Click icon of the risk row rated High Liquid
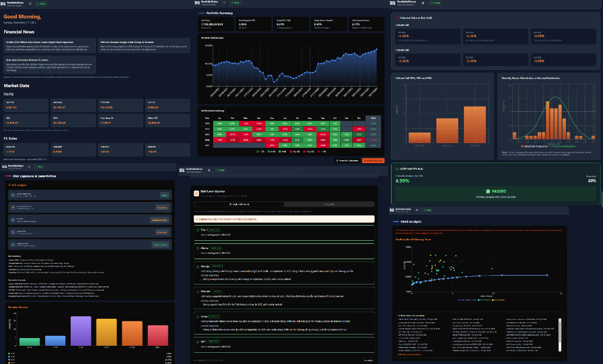The width and height of the screenshot is (603, 364). pyautogui.click(x=13, y=244)
